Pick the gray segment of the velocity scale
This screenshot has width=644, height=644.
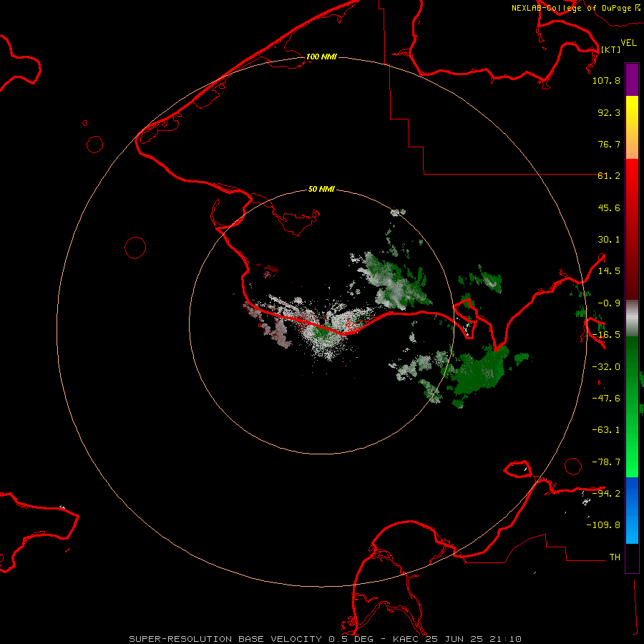[632, 318]
